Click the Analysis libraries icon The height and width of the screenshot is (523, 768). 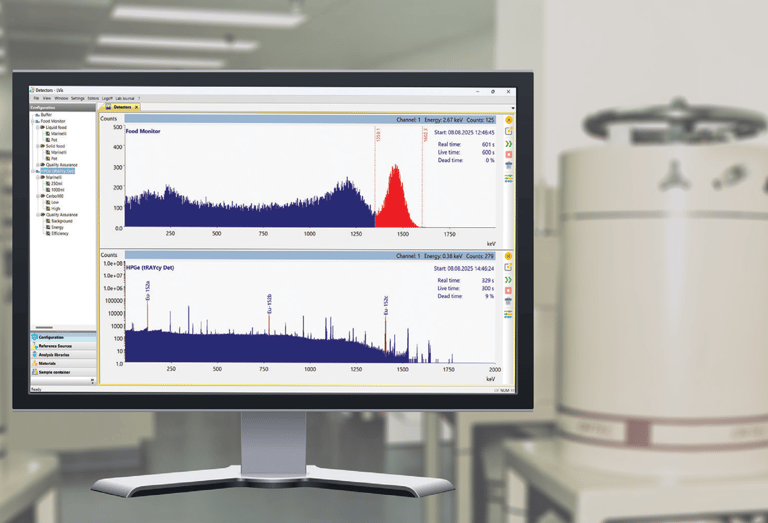pos(35,355)
